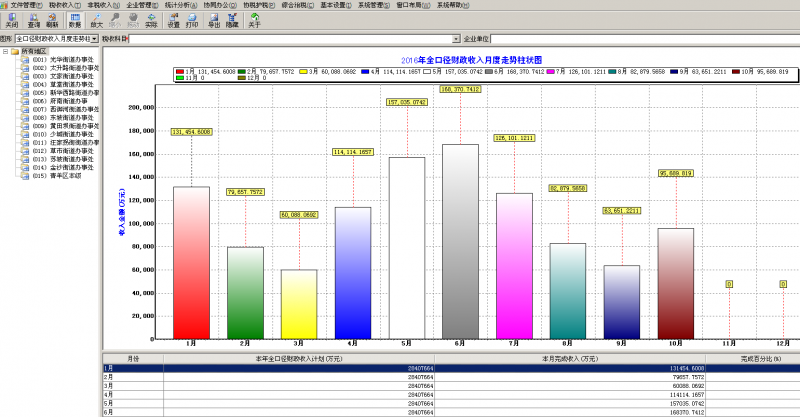This screenshot has width=800, height=417.
Task: Click the 实际 (actual size) toolbar icon
Action: click(x=151, y=21)
